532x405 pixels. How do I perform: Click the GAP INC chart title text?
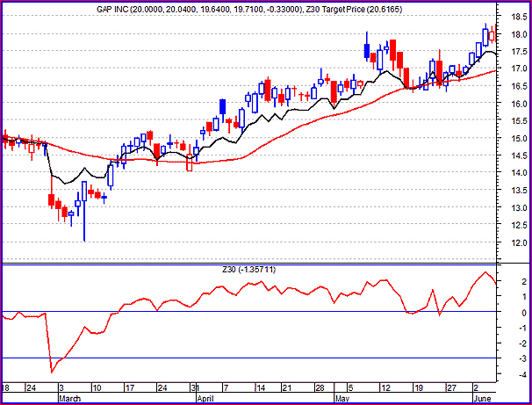[249, 10]
